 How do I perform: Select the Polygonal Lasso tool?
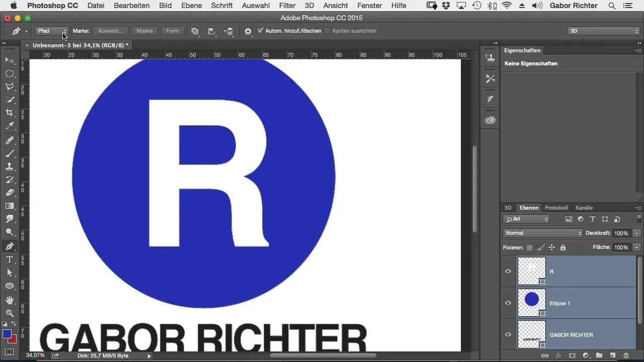click(10, 87)
